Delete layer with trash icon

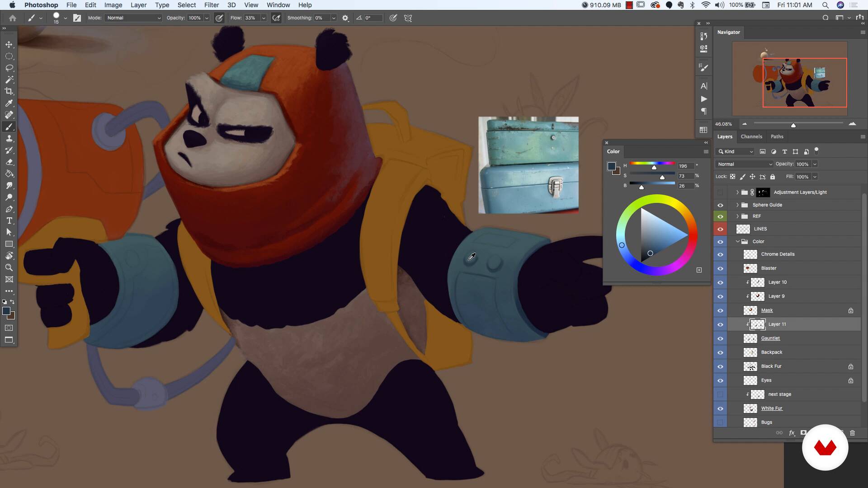(853, 432)
